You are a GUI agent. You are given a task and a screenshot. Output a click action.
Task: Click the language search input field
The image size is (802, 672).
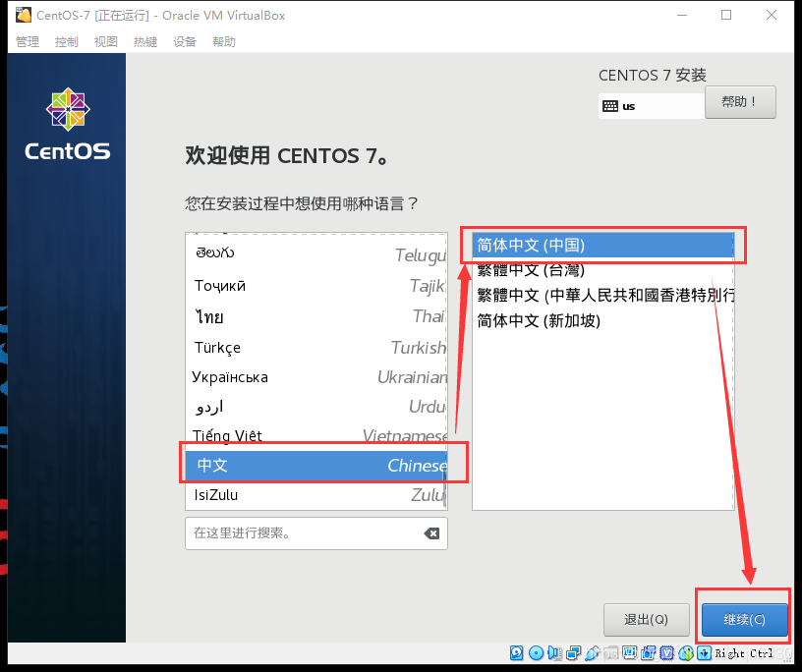[316, 533]
